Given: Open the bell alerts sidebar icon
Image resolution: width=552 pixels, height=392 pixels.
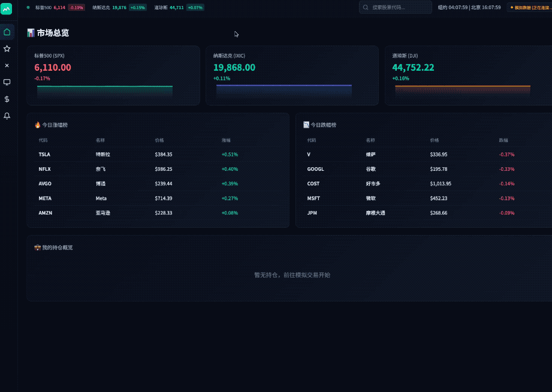Looking at the screenshot, I should 7,116.
